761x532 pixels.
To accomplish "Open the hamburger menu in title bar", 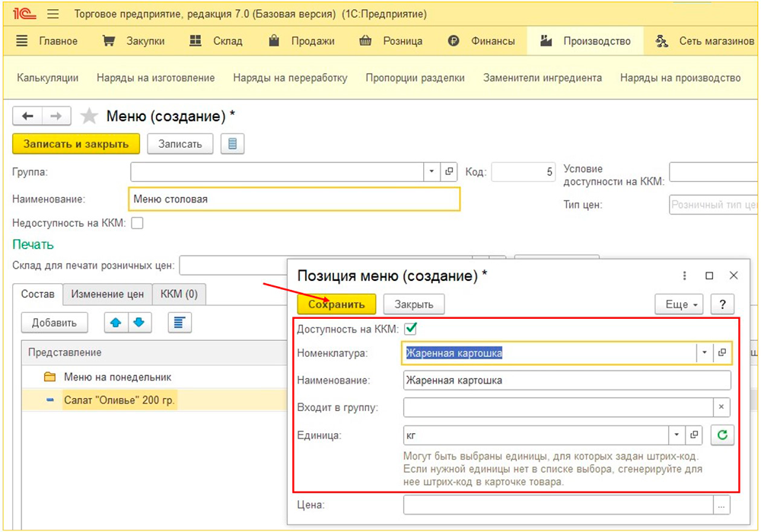I will 53,14.
